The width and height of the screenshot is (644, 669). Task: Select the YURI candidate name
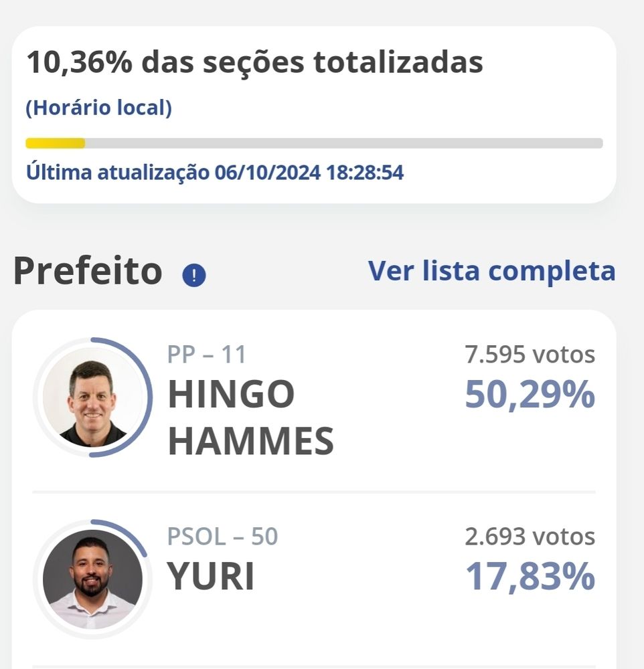211,577
